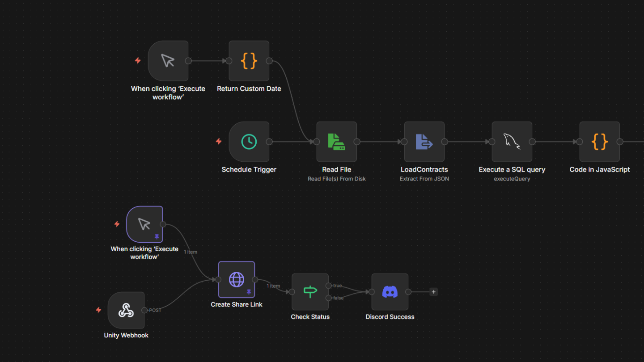Click the lightning bolt beside Unity Webhook
The image size is (644, 362).
(x=98, y=310)
